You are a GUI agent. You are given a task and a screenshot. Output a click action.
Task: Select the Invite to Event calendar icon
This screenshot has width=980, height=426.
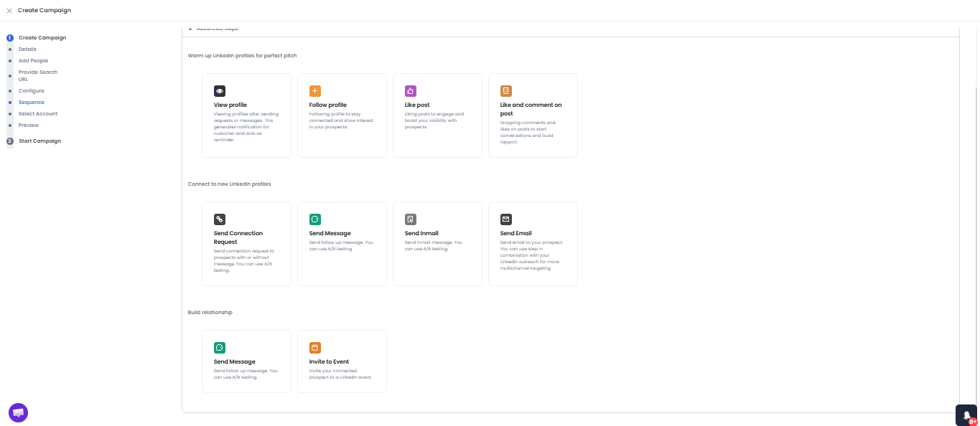(315, 348)
